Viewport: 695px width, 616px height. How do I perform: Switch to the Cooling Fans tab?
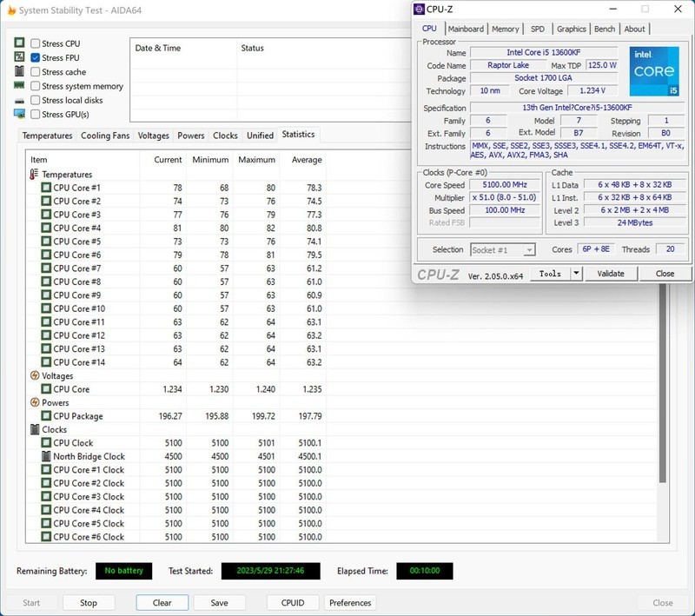tap(104, 136)
